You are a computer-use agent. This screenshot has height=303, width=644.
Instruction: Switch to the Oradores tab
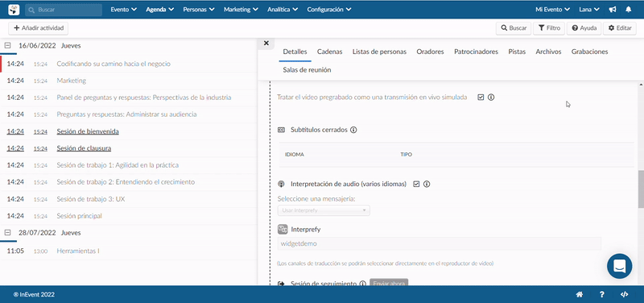point(430,52)
